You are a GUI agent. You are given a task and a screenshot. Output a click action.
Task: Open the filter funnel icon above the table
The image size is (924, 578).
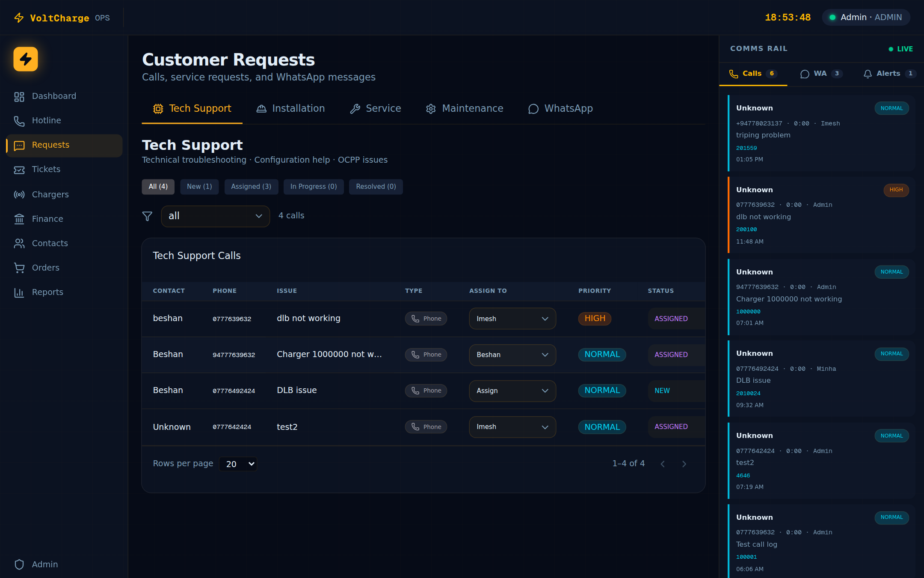pos(147,216)
